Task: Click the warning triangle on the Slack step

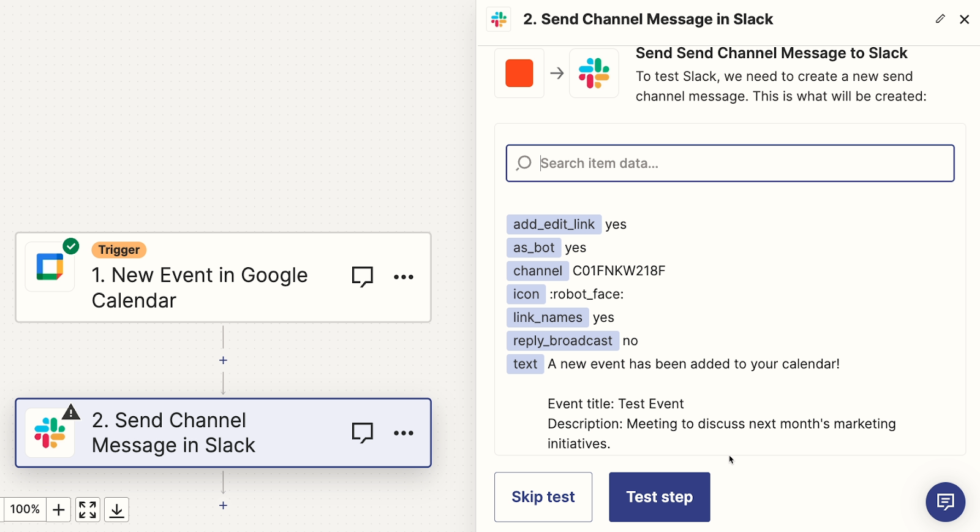Action: point(71,412)
